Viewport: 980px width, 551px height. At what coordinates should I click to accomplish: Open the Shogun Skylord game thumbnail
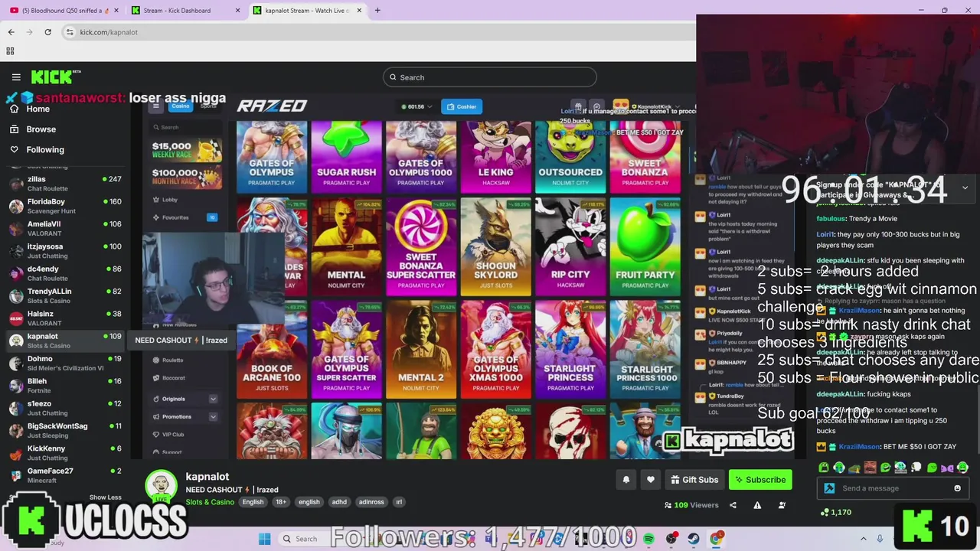coord(495,246)
